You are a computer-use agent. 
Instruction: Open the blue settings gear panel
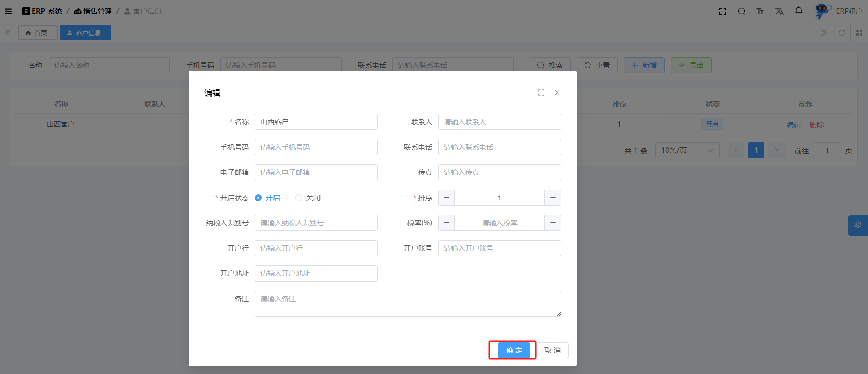tap(857, 225)
